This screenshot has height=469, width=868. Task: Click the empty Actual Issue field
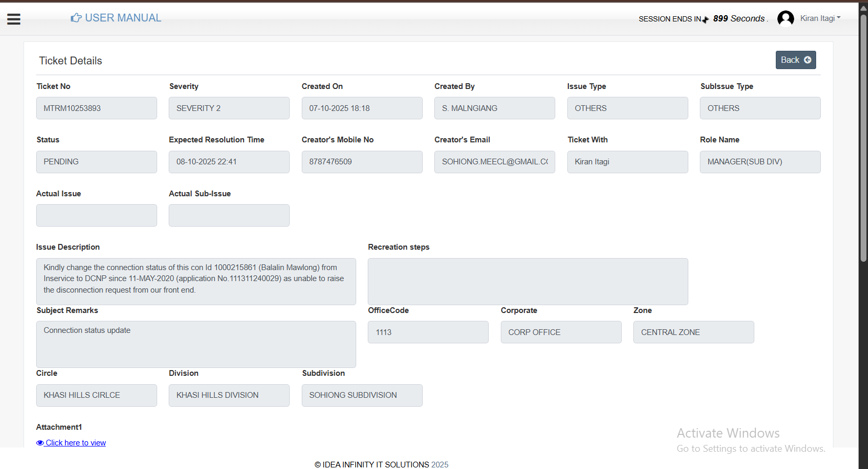tap(96, 216)
